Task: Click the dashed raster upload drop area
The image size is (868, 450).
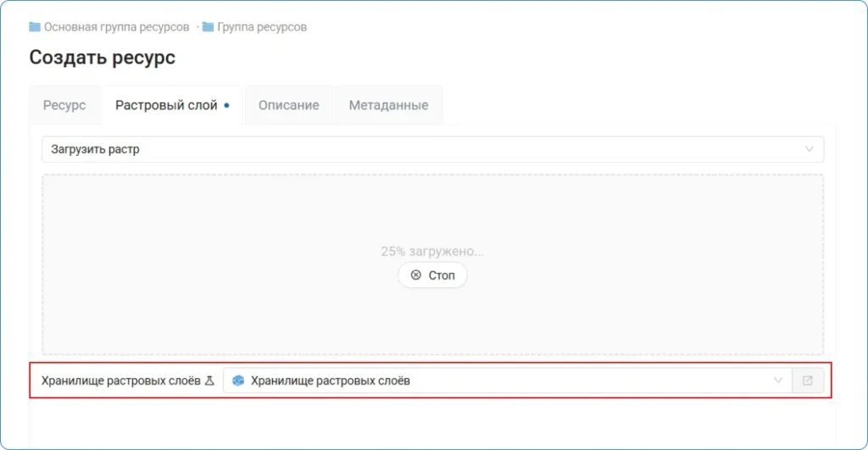Action: [x=433, y=264]
